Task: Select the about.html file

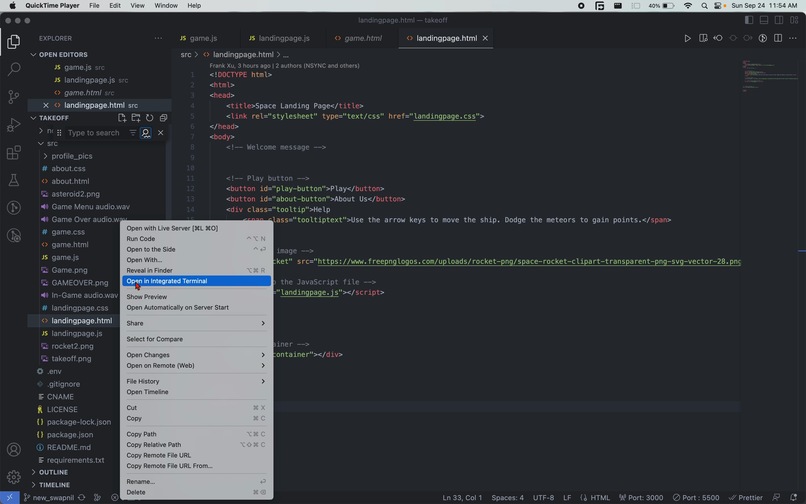Action: coord(70,181)
